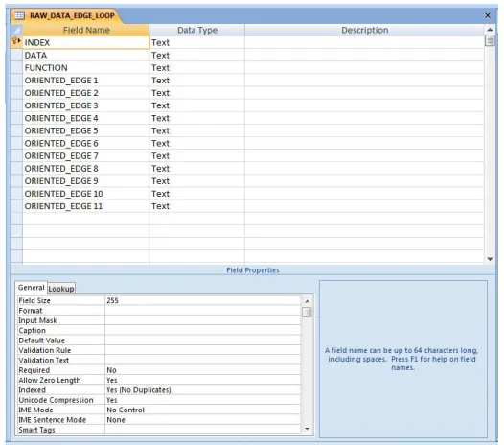
Task: Click the primary key row selector for INDEX
Action: [16, 42]
